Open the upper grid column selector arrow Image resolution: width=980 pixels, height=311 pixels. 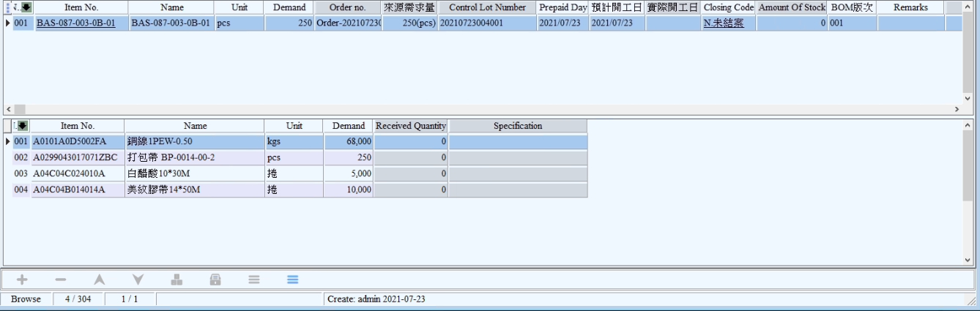click(26, 7)
